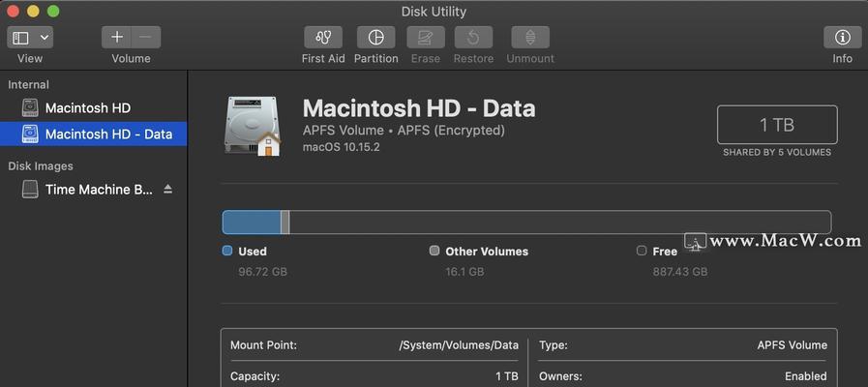Click the Disk Images section header
Image resolution: width=868 pixels, height=387 pixels.
[41, 166]
